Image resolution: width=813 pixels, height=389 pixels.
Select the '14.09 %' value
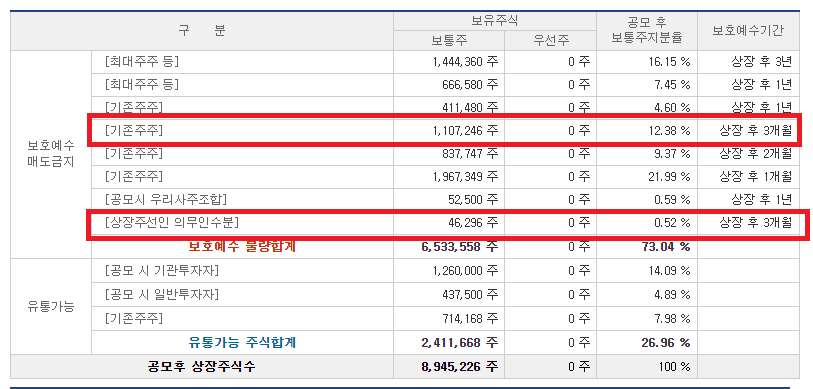click(669, 271)
